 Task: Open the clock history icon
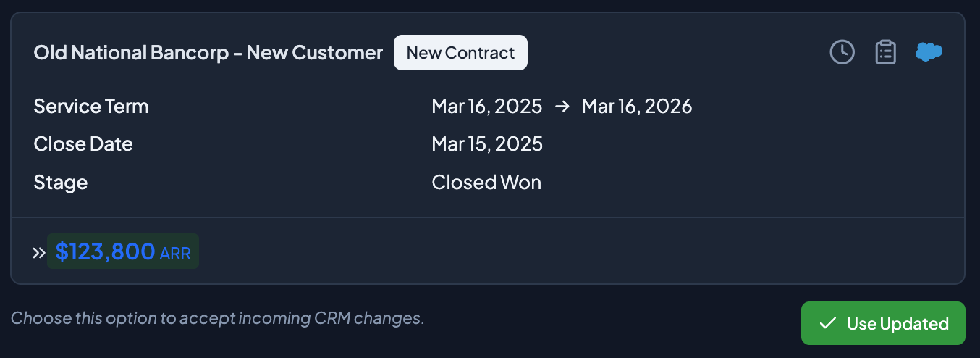(x=842, y=52)
